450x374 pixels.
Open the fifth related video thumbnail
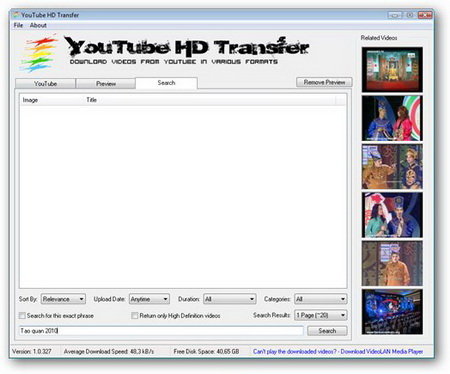392,263
